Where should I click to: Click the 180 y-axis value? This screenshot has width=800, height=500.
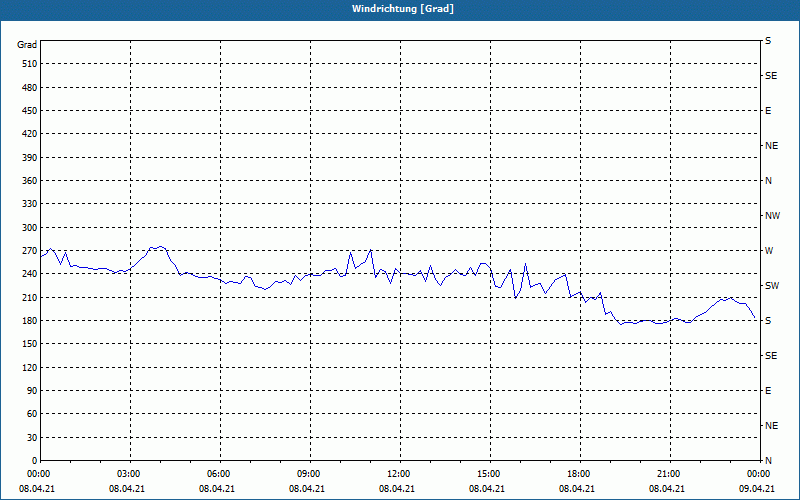click(30, 320)
